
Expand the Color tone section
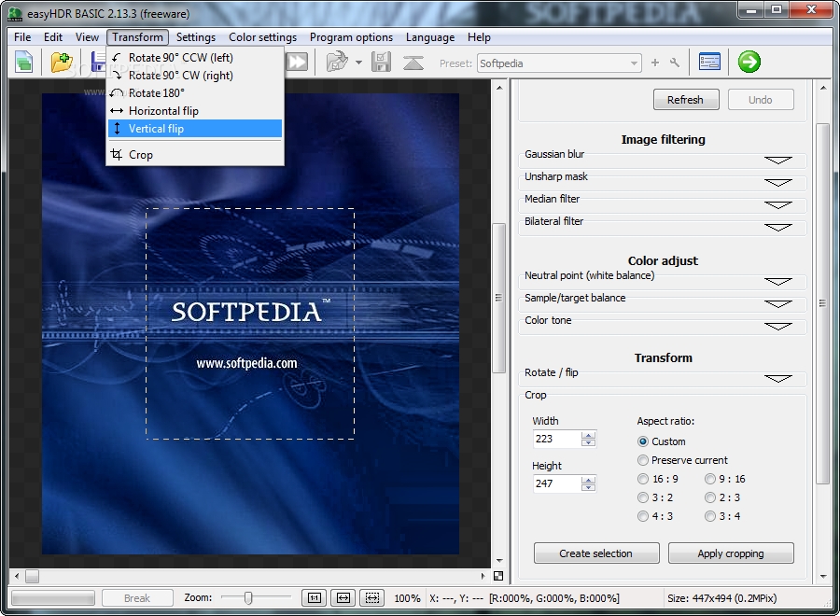click(x=777, y=327)
